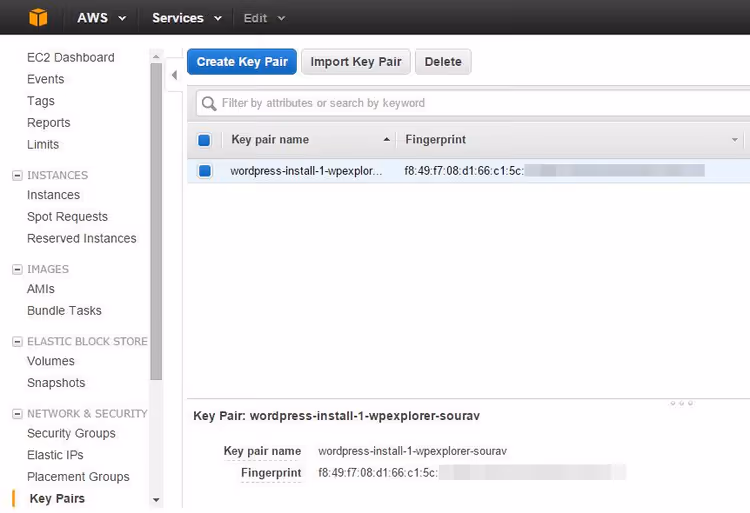Open AMIs in the sidebar
The width and height of the screenshot is (750, 513).
tap(41, 289)
